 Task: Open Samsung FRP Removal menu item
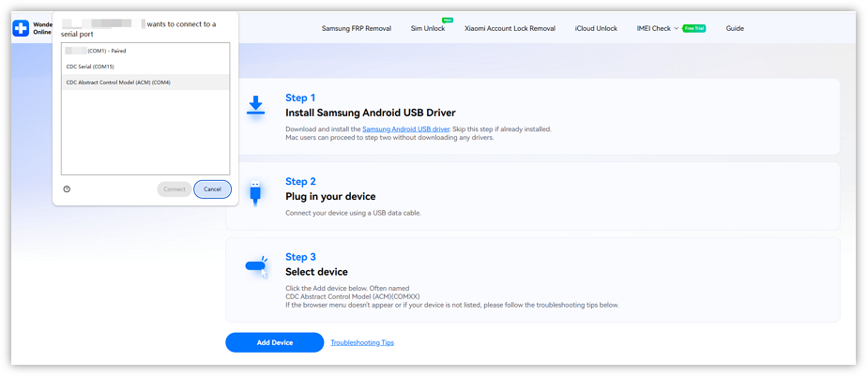[357, 28]
